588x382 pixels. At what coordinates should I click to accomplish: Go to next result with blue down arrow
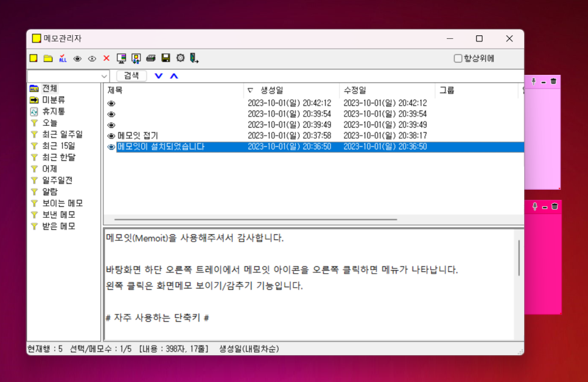(x=159, y=76)
